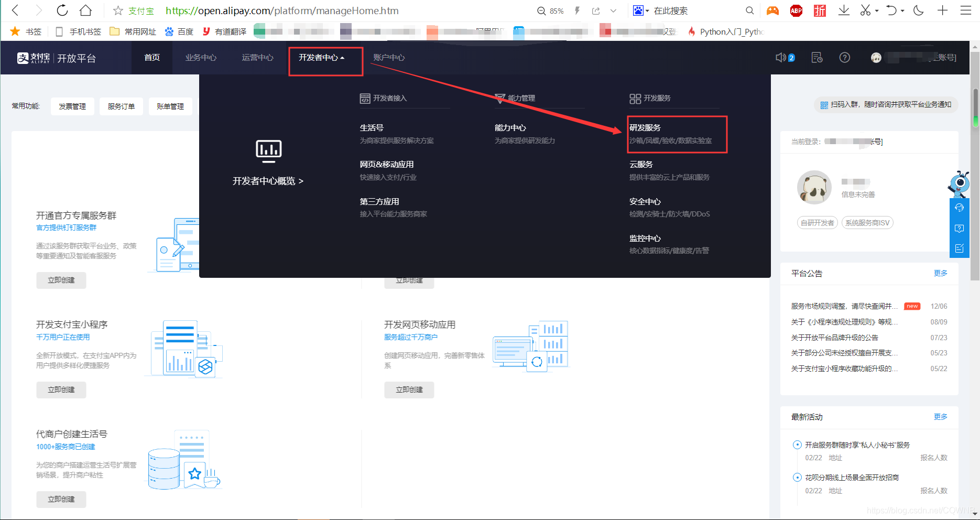Open the 业务中心 navigation menu

[x=201, y=58]
